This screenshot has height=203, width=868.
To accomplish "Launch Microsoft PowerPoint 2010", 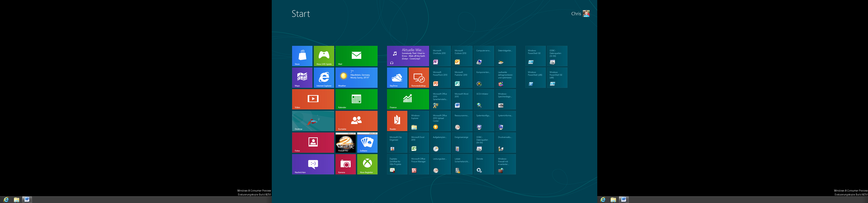I will pos(440,78).
